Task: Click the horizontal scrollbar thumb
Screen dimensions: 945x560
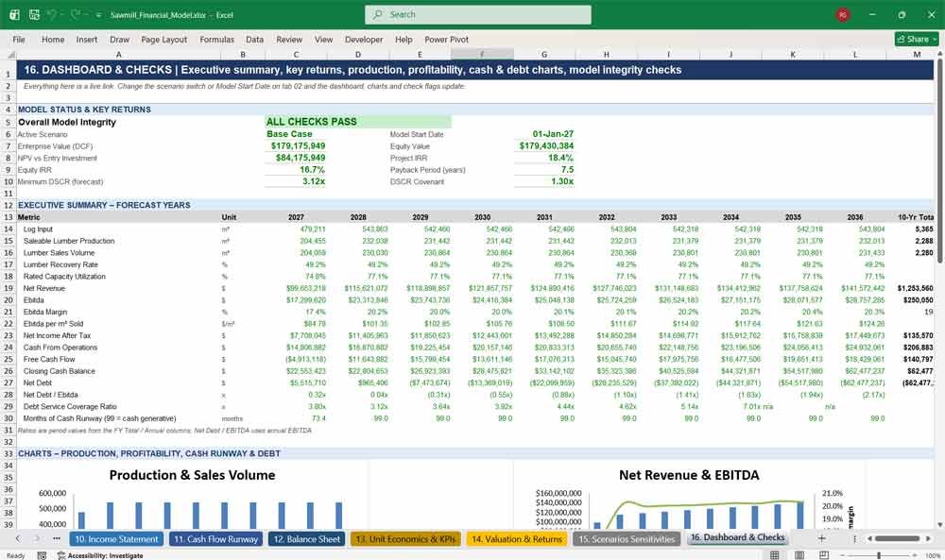Action: 897,538
